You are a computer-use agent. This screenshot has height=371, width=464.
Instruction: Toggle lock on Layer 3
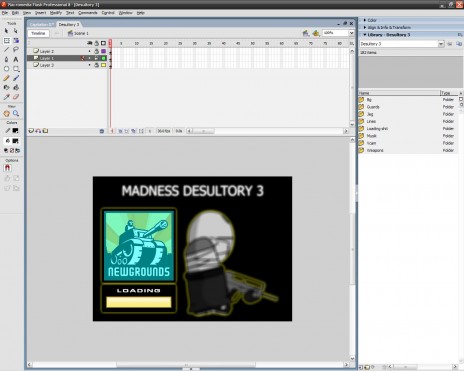click(96, 65)
